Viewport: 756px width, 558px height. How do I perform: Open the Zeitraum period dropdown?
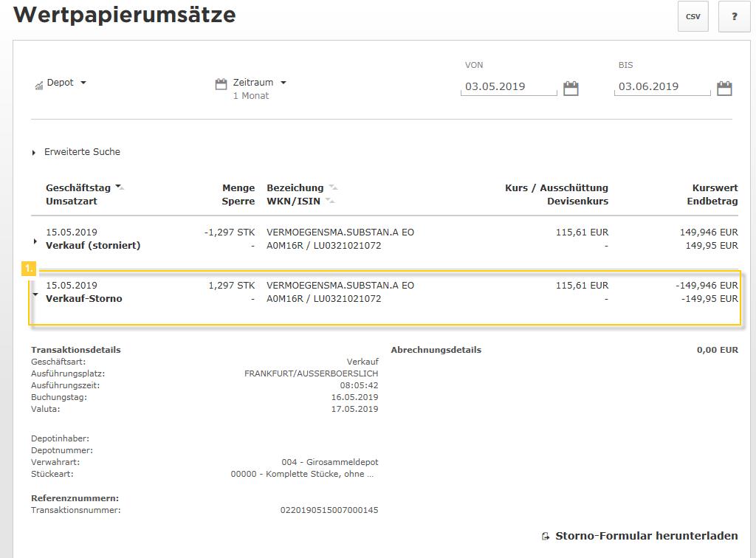click(x=260, y=83)
